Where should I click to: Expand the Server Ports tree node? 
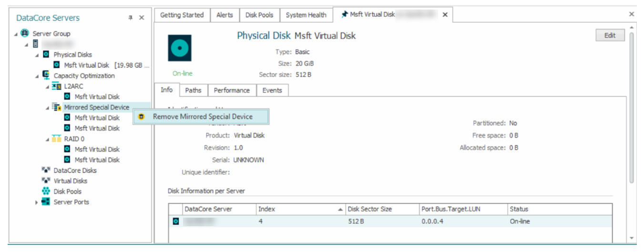click(x=37, y=202)
